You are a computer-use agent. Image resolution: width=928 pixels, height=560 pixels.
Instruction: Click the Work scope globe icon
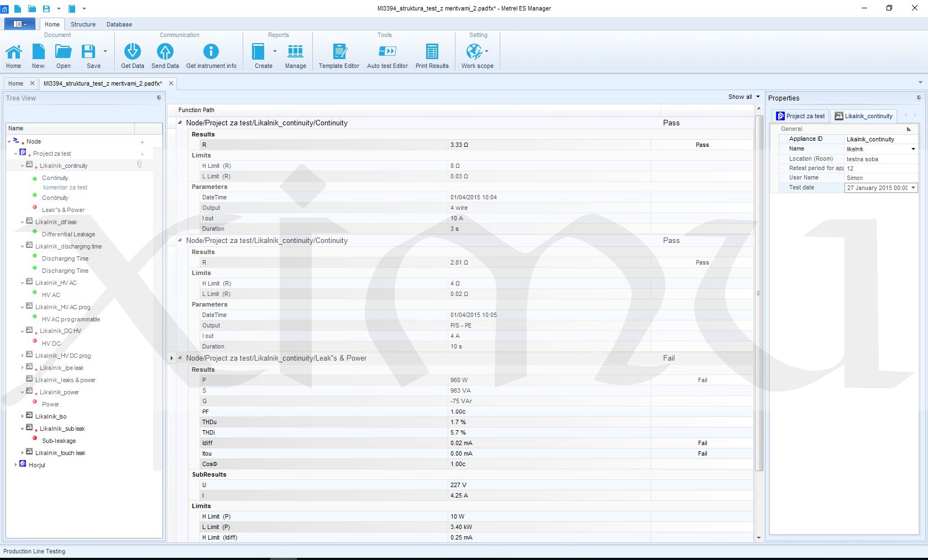[474, 52]
